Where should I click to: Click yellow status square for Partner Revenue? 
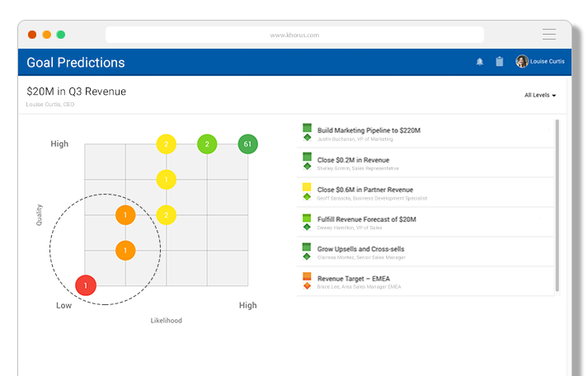pyautogui.click(x=307, y=188)
